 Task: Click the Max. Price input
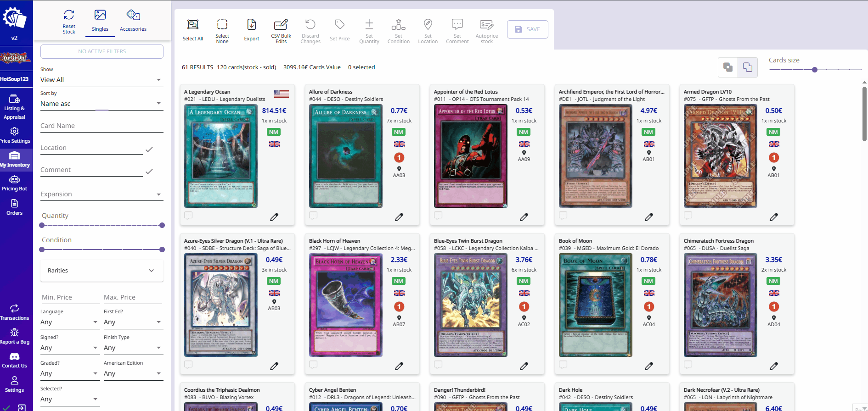click(133, 297)
